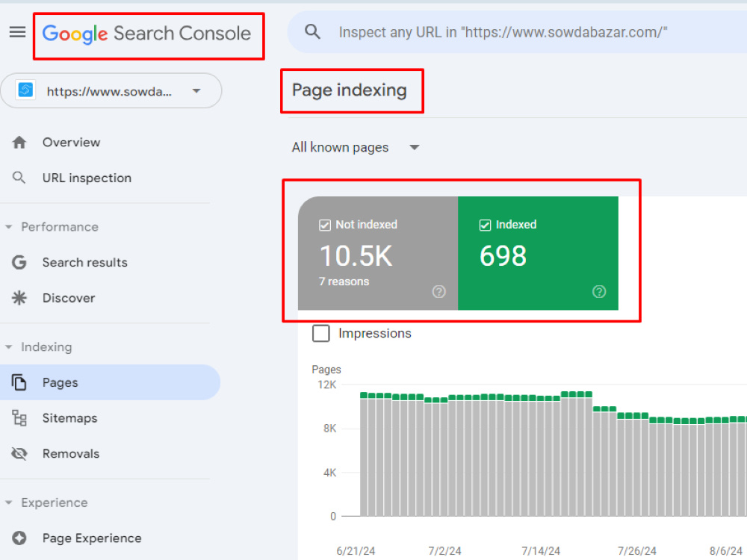
Task: Click the Google Search Console logo
Action: (146, 34)
